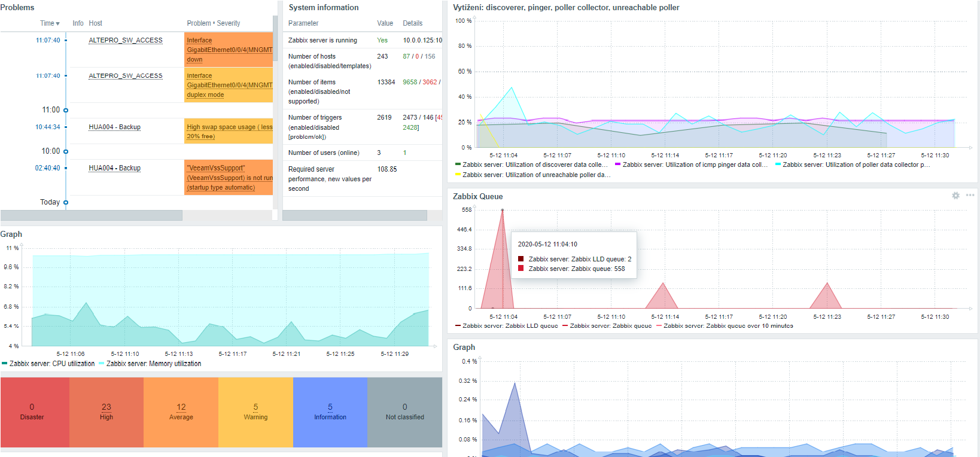Click the Problem column header
The image size is (980, 457).
point(199,23)
